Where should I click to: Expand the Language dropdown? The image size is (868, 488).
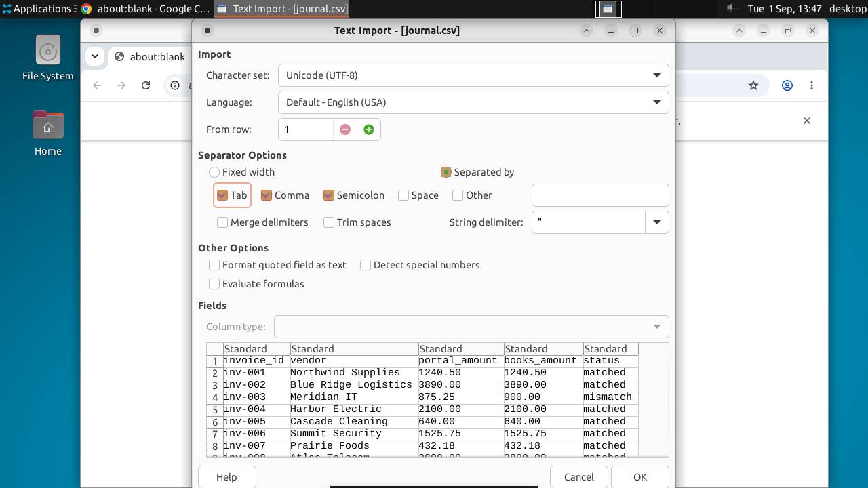(x=473, y=102)
